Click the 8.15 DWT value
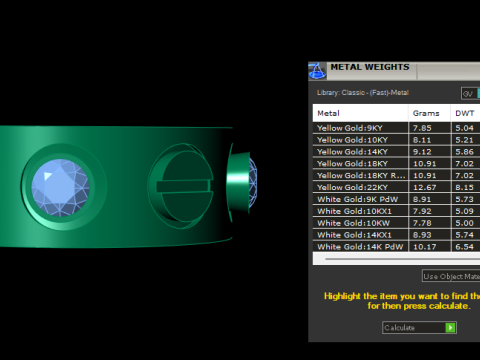The width and height of the screenshot is (480, 360). pyautogui.click(x=464, y=187)
